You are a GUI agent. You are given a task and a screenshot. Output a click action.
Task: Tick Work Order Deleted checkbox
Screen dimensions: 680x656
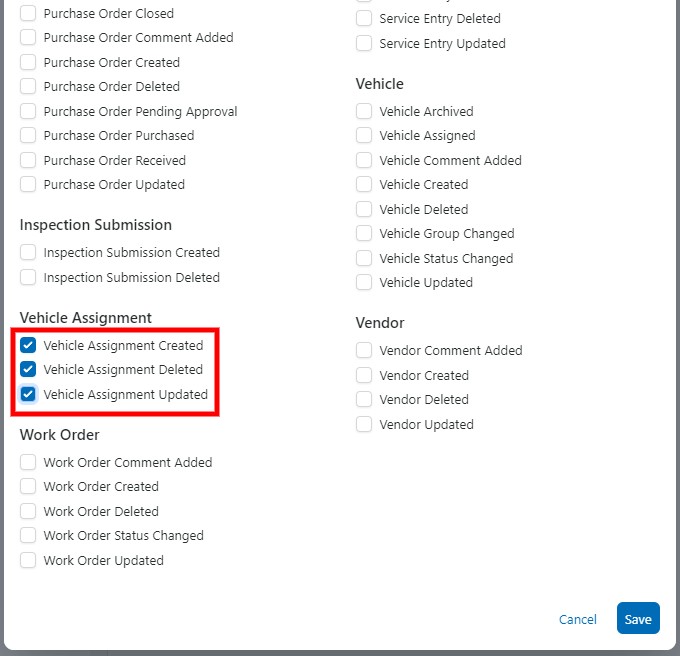[x=28, y=511]
